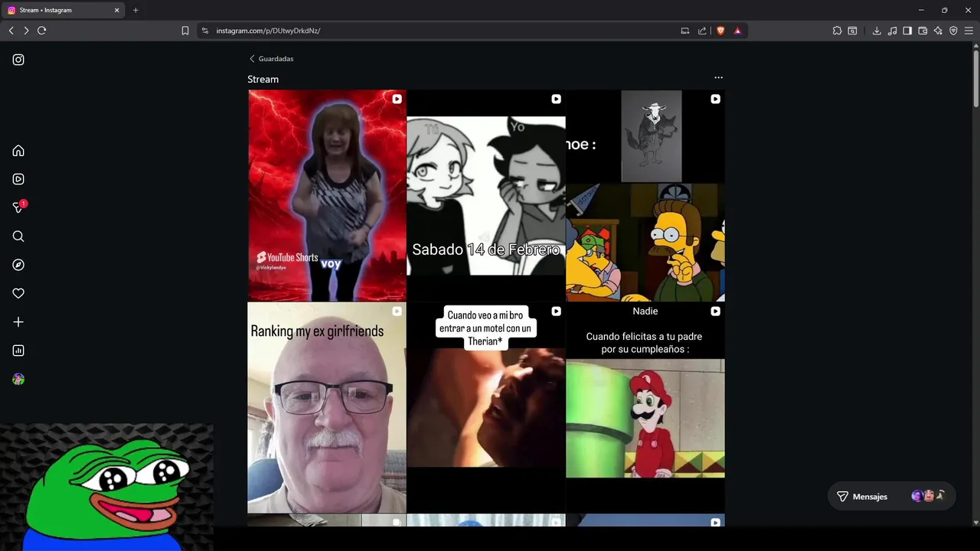This screenshot has height=551, width=980.
Task: Open the red lightning dancing woman reel
Action: [x=327, y=195]
